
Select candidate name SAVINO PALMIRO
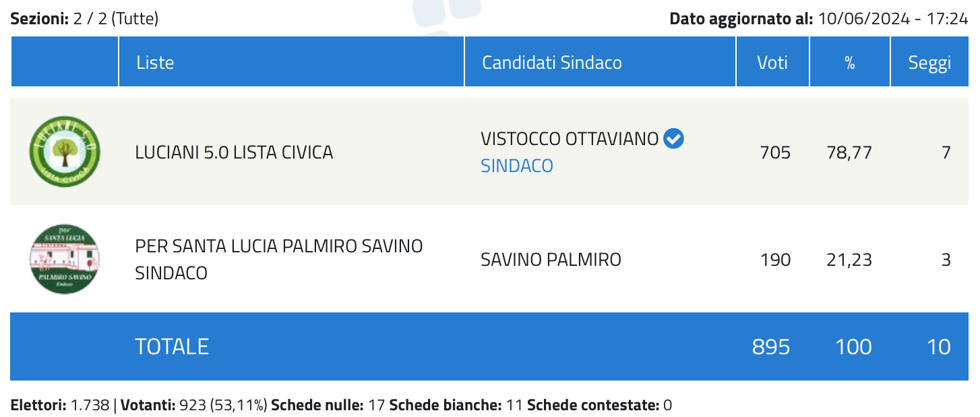551,260
